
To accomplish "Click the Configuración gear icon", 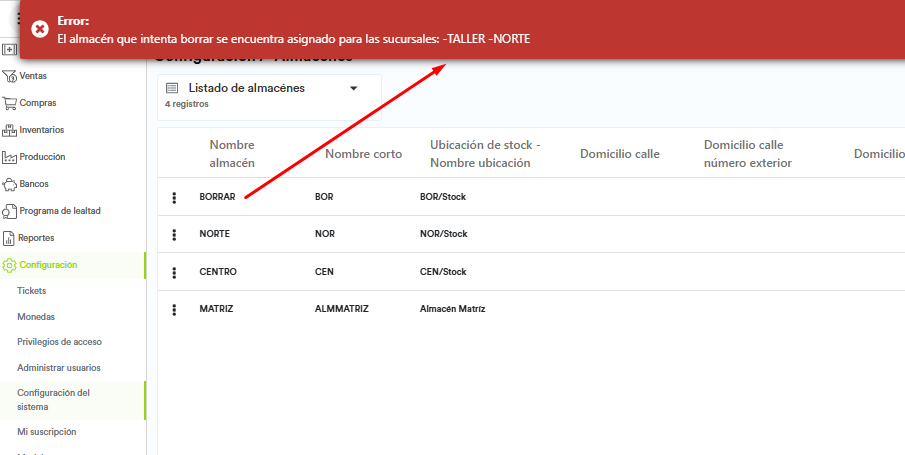I will [x=10, y=265].
